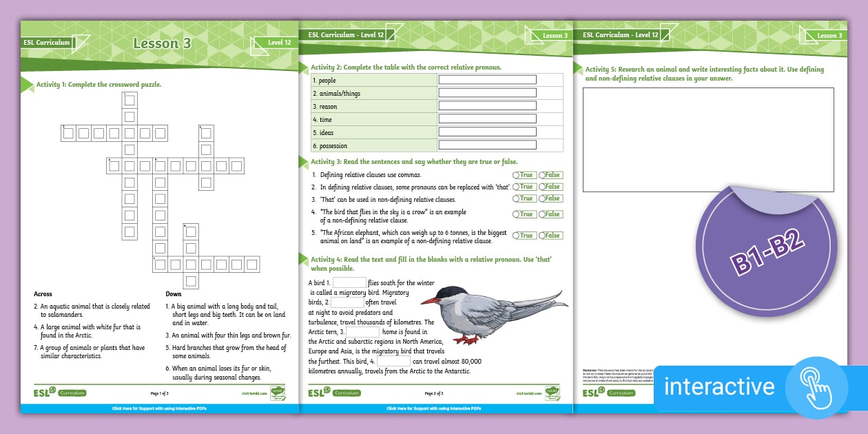
Task: Click the answer field next to 'people'
Action: click(488, 79)
